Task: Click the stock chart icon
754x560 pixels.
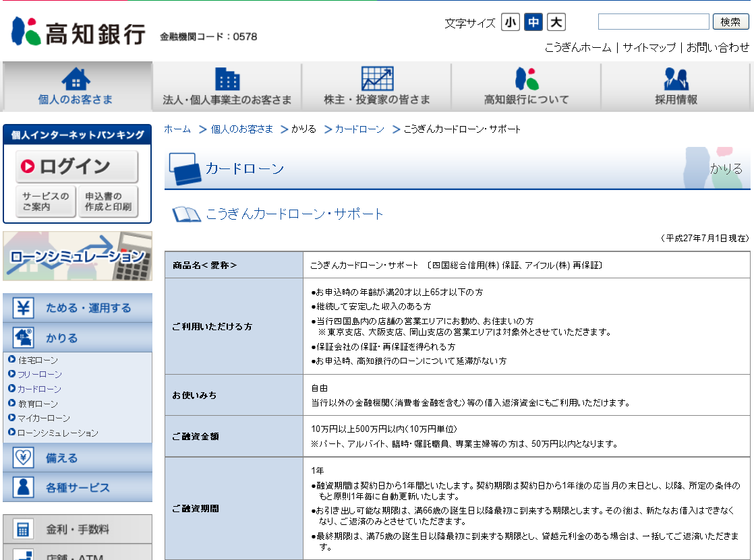Action: click(377, 78)
